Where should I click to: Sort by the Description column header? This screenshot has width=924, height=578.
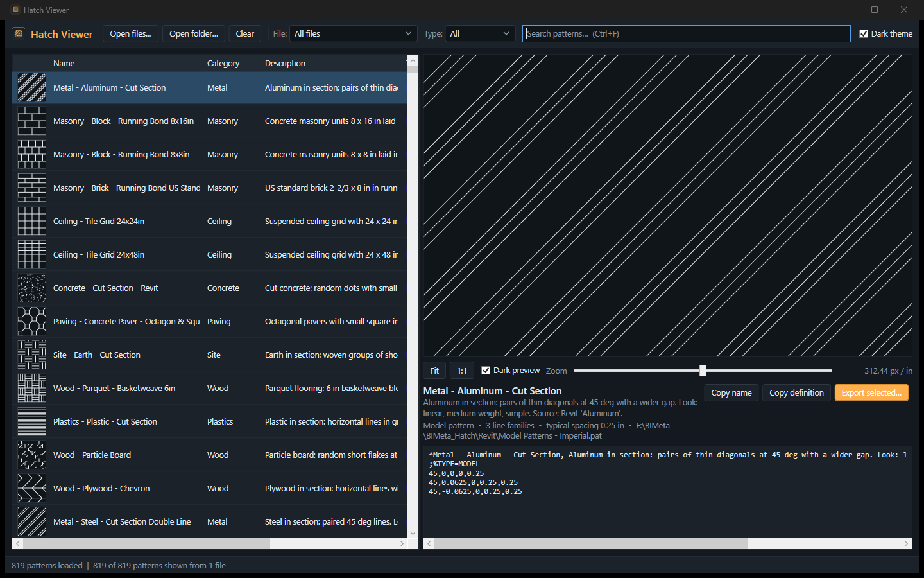[x=331, y=63]
